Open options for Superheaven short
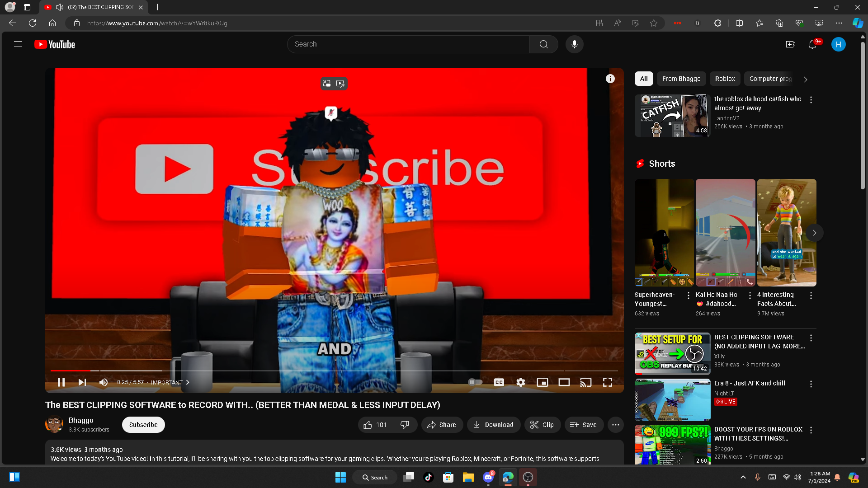 (x=689, y=296)
